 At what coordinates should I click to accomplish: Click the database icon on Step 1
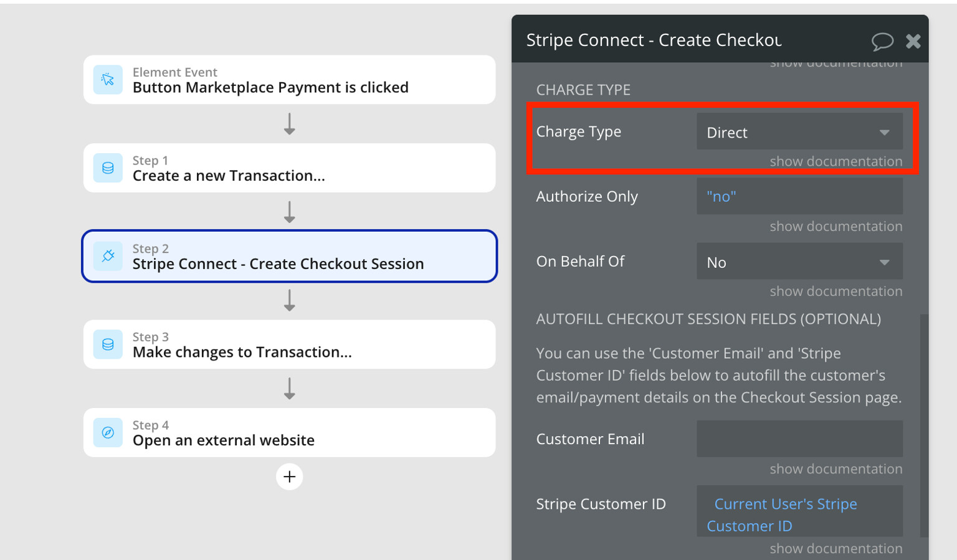point(108,168)
